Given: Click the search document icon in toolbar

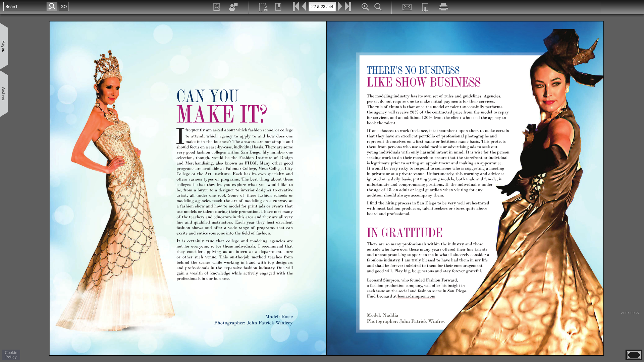Looking at the screenshot, I should click(x=217, y=7).
